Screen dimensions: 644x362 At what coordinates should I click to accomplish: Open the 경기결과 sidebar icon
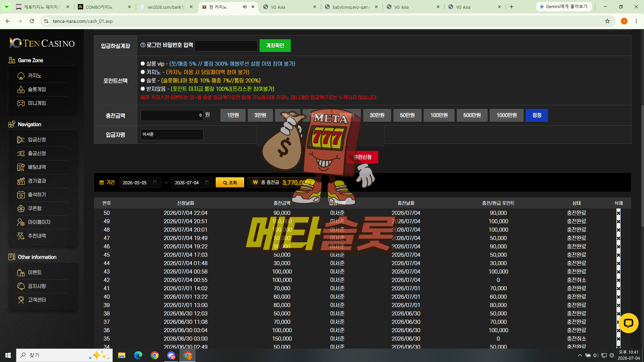[x=21, y=181]
